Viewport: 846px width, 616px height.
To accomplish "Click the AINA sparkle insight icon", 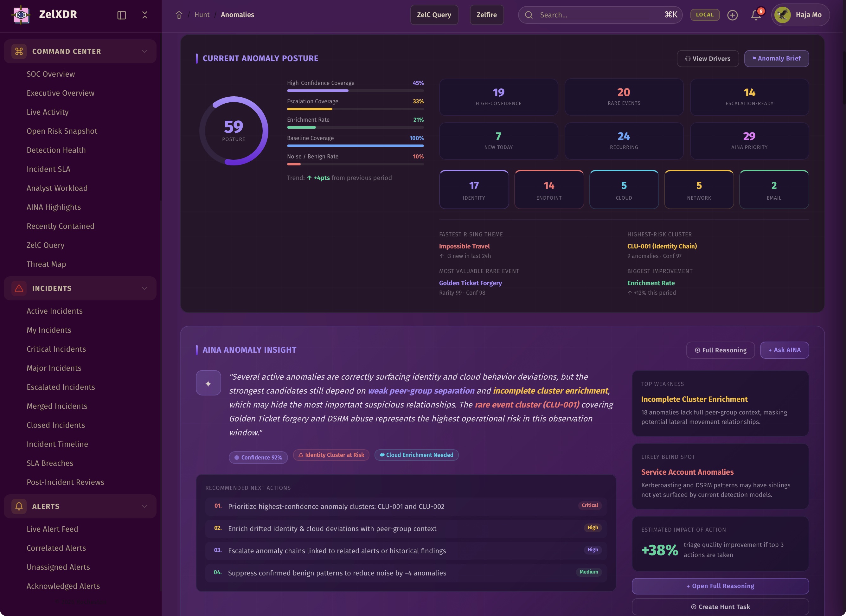I will pyautogui.click(x=208, y=383).
